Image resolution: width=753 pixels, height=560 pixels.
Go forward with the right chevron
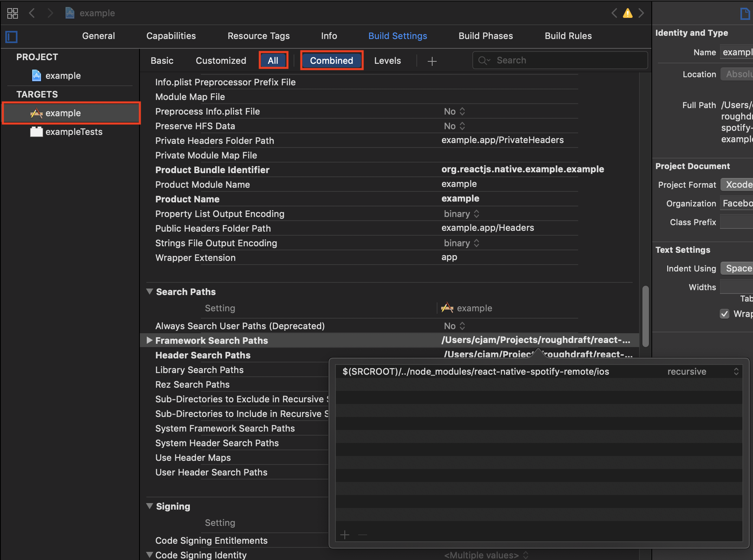[50, 13]
